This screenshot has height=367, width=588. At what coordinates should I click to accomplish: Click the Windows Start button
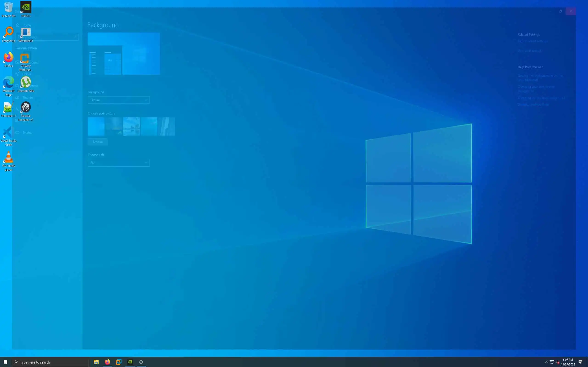tap(5, 362)
